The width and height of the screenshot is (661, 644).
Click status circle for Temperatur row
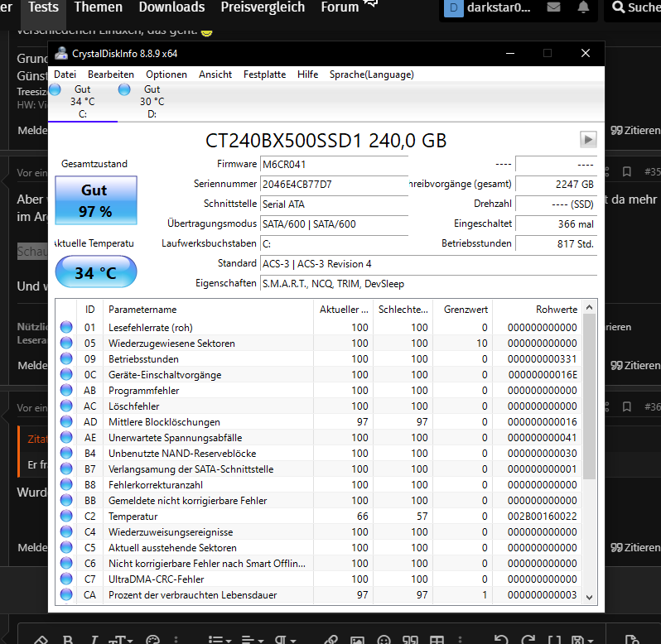(66, 516)
